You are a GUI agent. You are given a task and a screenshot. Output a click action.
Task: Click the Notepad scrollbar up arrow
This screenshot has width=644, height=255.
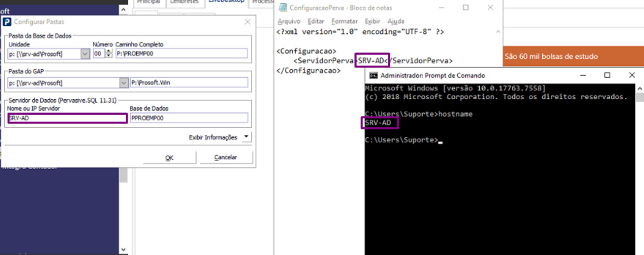[x=498, y=32]
